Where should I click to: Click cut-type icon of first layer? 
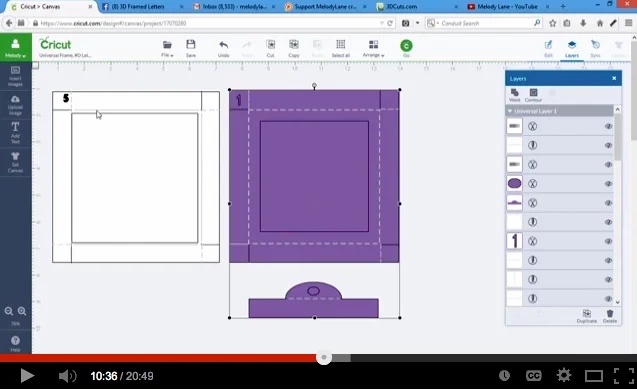[532, 126]
